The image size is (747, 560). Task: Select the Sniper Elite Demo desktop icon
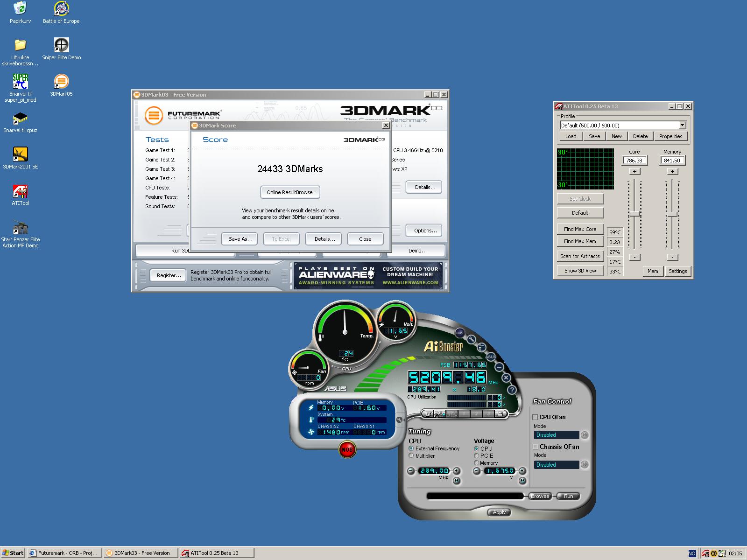[x=61, y=49]
